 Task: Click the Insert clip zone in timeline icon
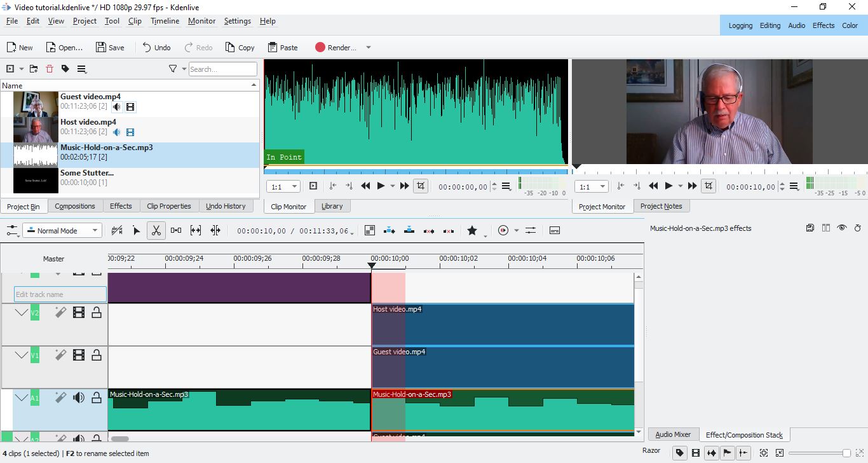click(390, 230)
